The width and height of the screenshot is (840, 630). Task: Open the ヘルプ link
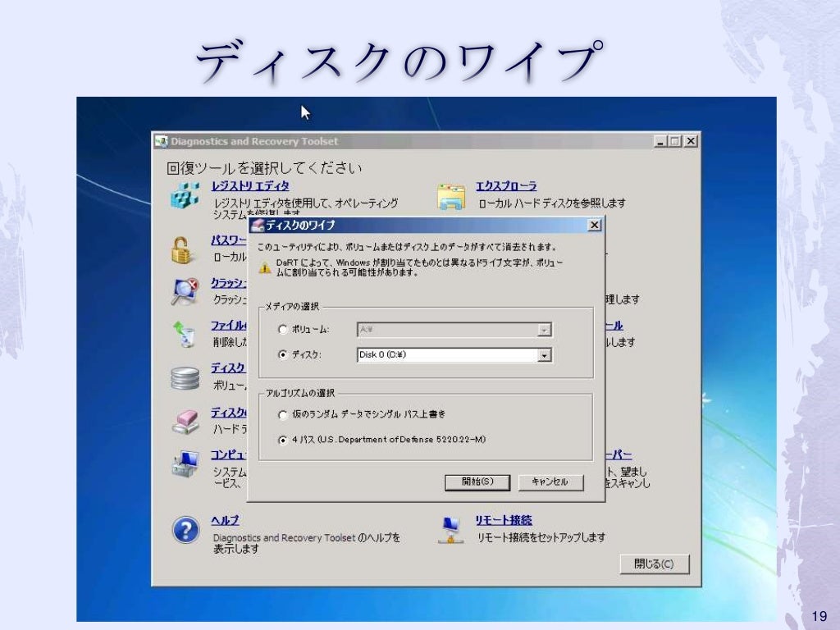(225, 520)
